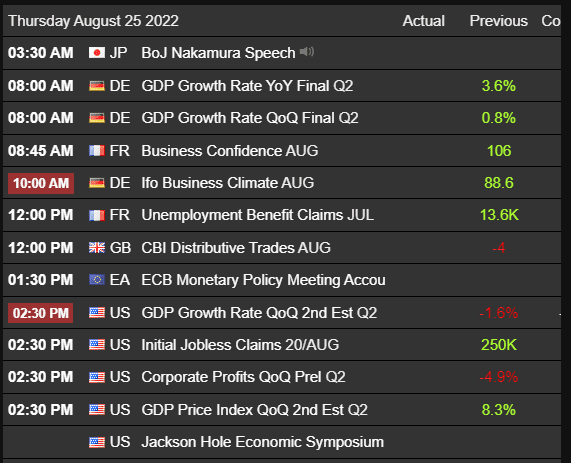Click the UK flag beside CBI Distributive Trades
This screenshot has height=463, width=571.
tap(97, 248)
